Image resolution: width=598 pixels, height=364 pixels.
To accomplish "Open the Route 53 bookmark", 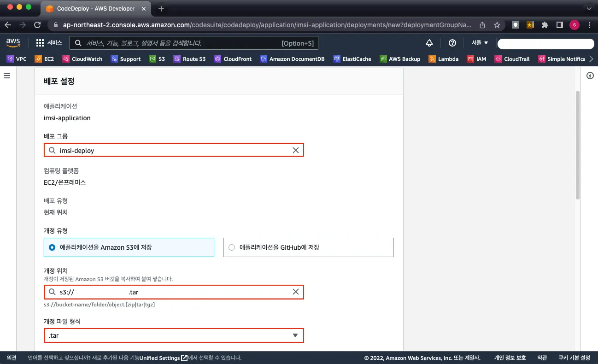I will [189, 59].
